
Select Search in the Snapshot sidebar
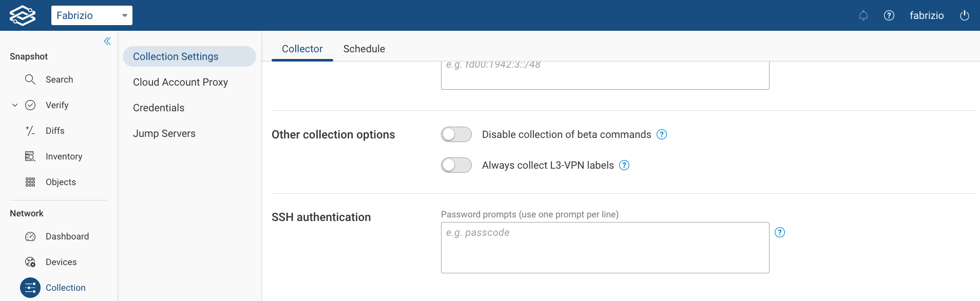pos(59,79)
